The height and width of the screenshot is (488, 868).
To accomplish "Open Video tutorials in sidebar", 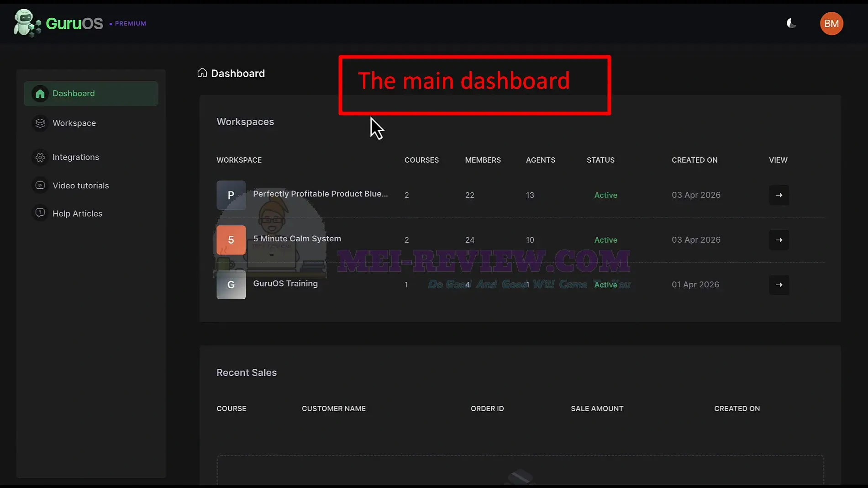I will (91, 186).
